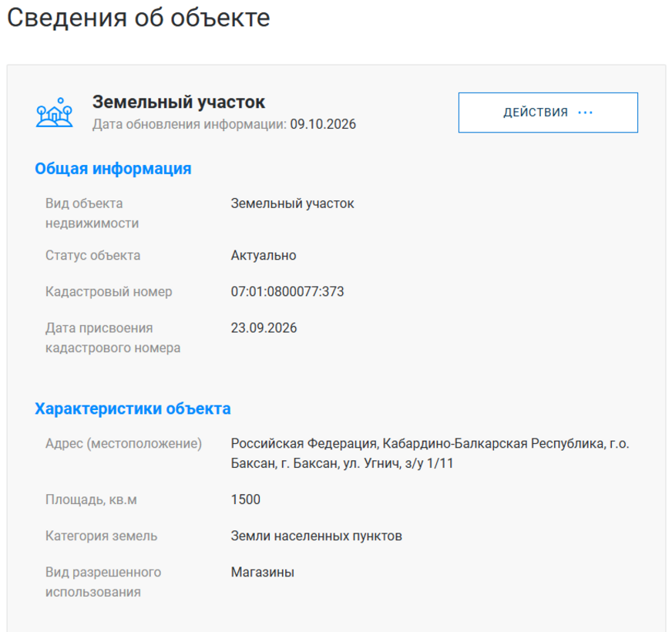This screenshot has width=672, height=632.
Task: Select assignment date 23.09.2026
Action: click(x=264, y=328)
